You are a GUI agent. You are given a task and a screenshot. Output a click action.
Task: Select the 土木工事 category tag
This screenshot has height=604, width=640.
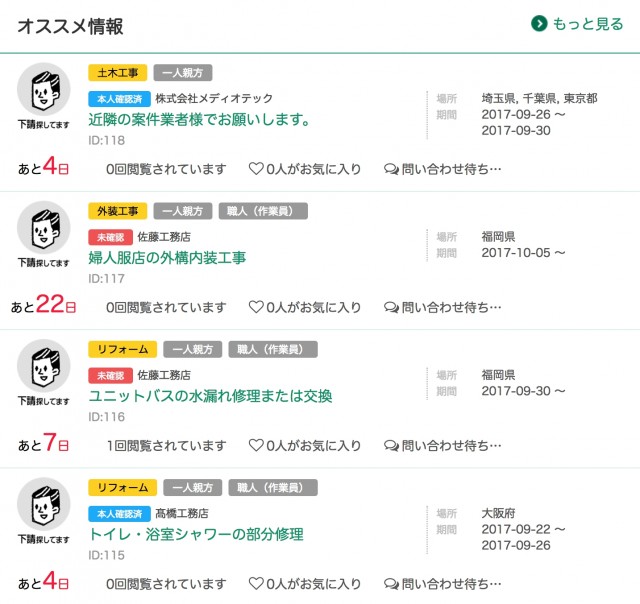point(118,73)
